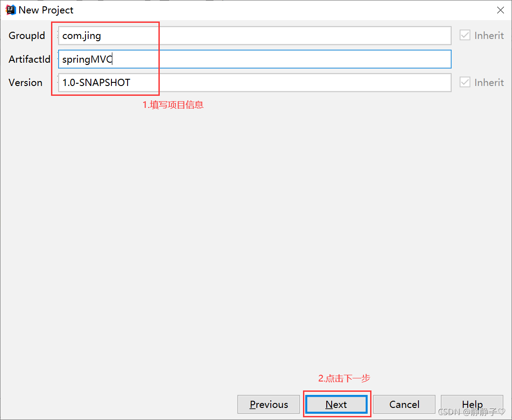512x420 pixels.
Task: Cancel the new project creation
Action: click(x=404, y=404)
